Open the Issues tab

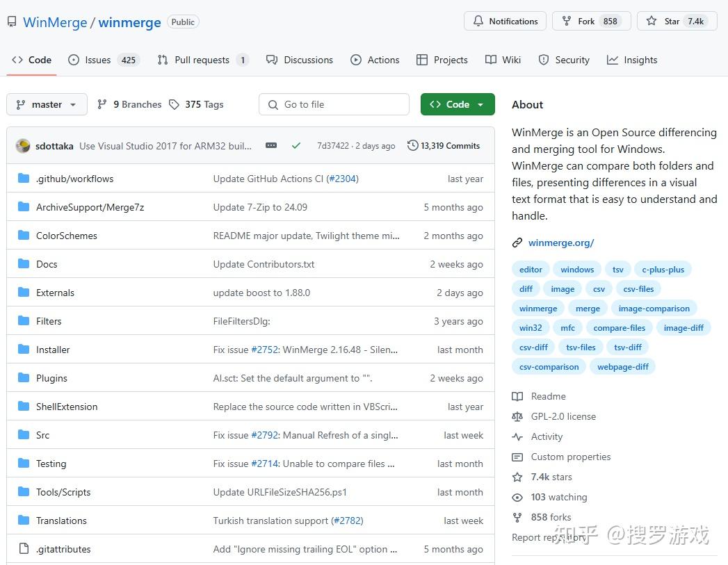tap(104, 60)
